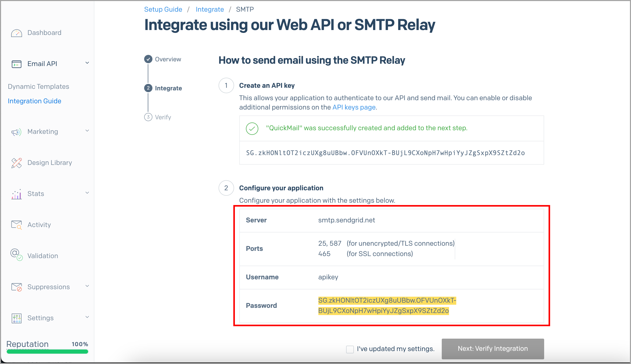Click the Dashboard gauge icon

(17, 33)
